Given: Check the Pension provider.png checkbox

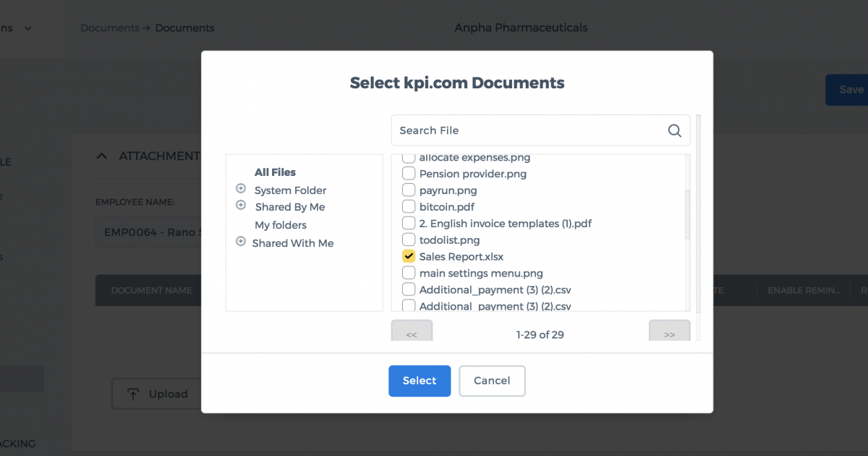Looking at the screenshot, I should click(x=409, y=174).
